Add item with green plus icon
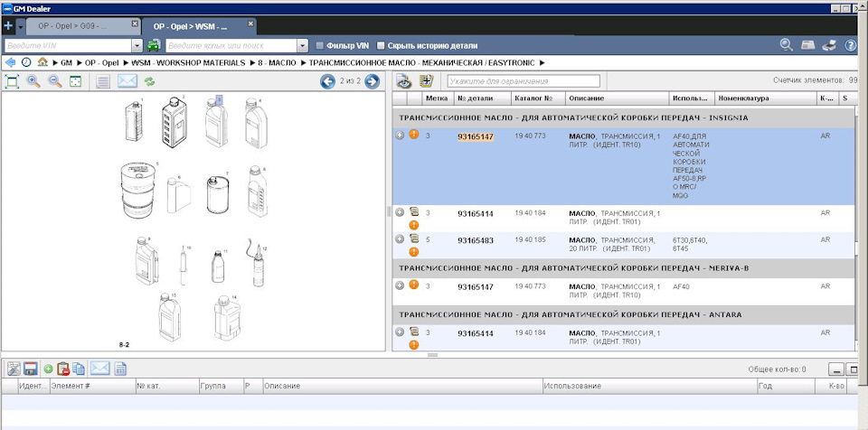Viewport: 868px width, 430px height. click(x=48, y=369)
